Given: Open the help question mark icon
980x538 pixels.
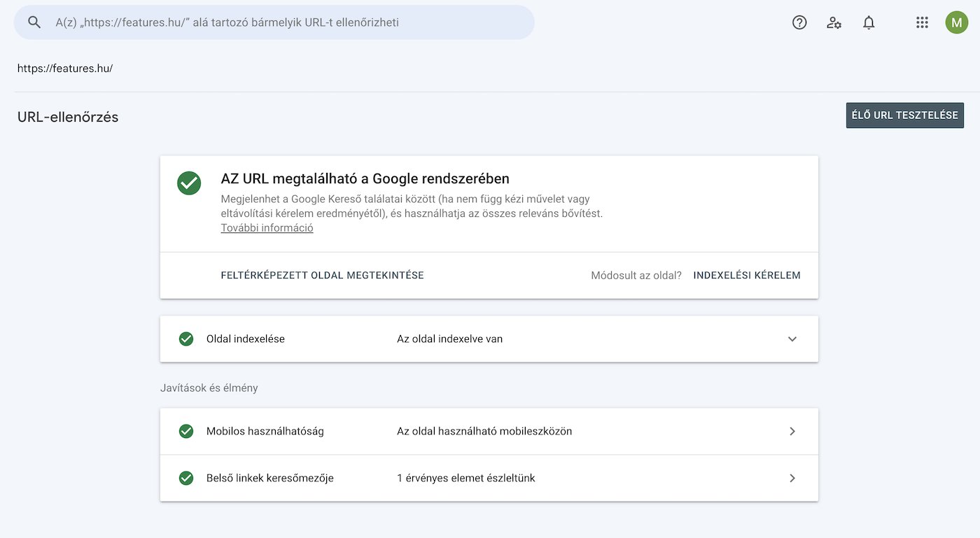Looking at the screenshot, I should [x=799, y=22].
